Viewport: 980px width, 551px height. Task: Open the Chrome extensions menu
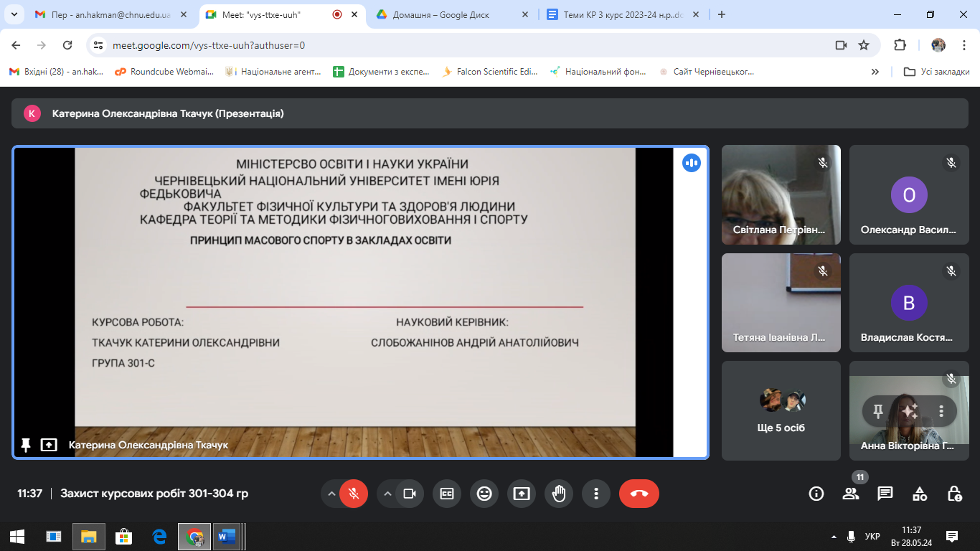[x=900, y=44]
